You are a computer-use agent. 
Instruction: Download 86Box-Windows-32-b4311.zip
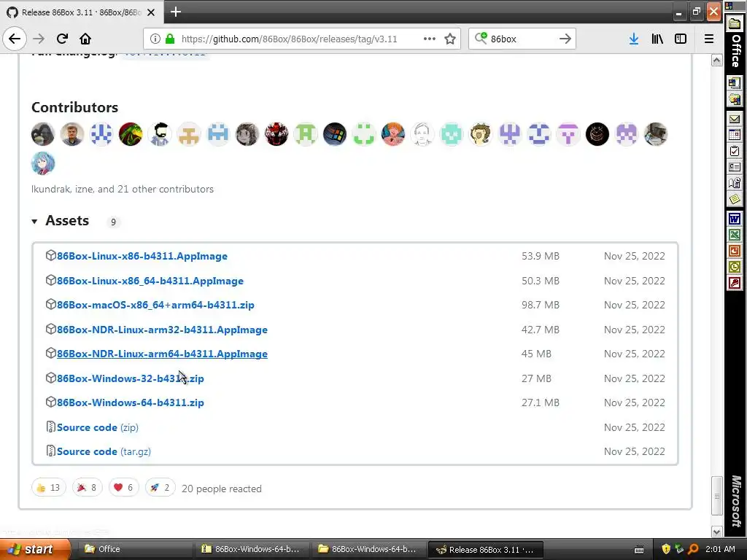click(130, 378)
